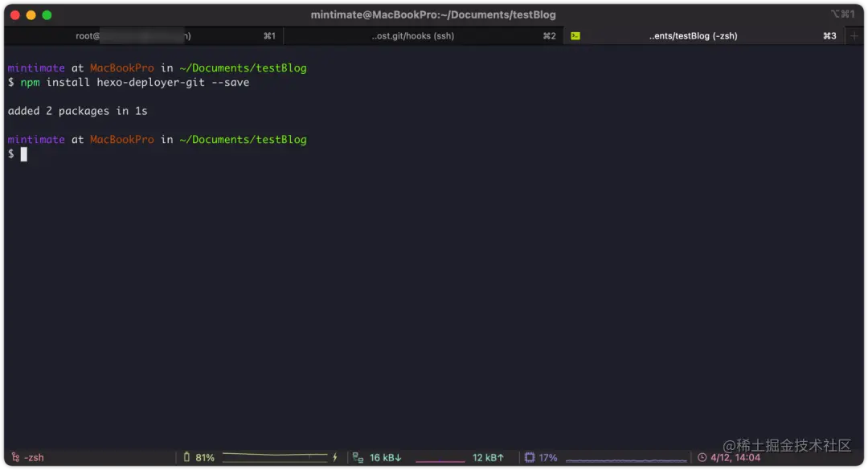
Task: Click the 12 kB upload speed value
Action: [489, 457]
